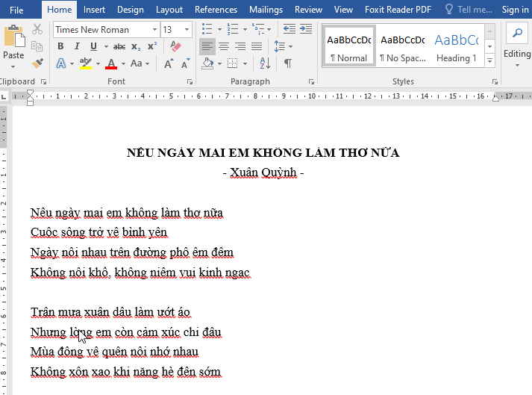
Task: Open the Times New Roman font dropdown
Action: pyautogui.click(x=154, y=30)
